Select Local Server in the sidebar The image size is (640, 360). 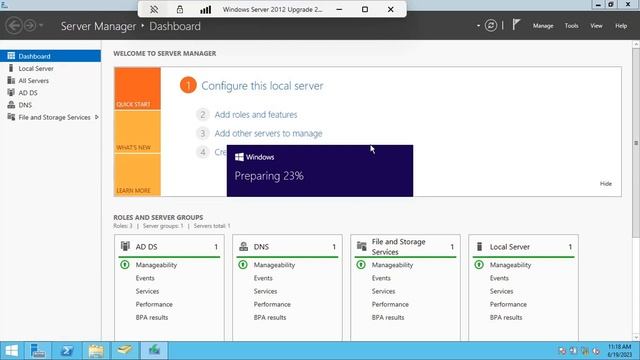click(51, 68)
